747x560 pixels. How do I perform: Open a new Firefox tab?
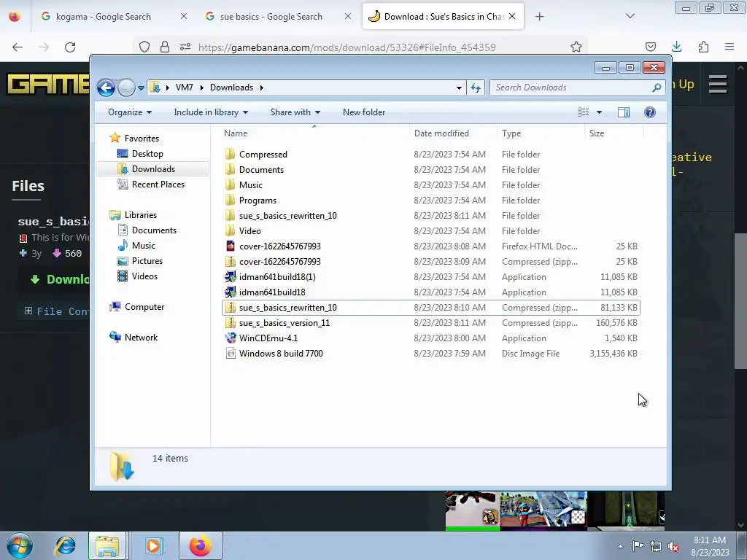click(539, 17)
